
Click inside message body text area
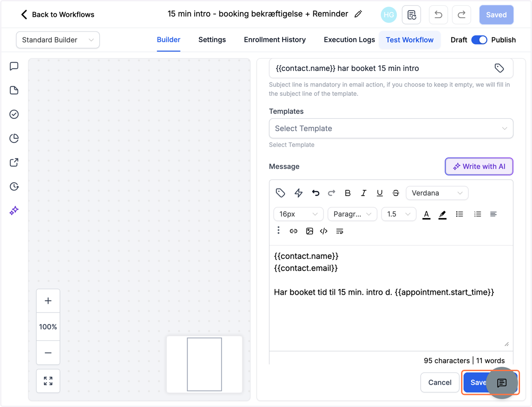391,298
